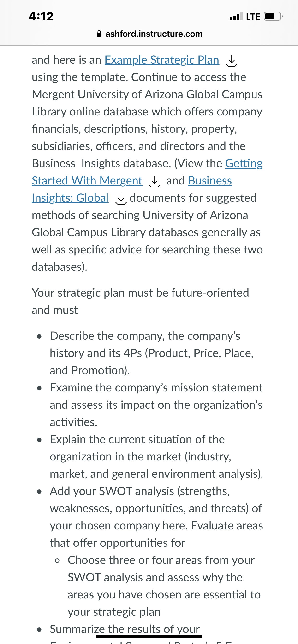Tap the 'Choose three or four areas' sub-bullet
This screenshot has width=298, height=644.
point(164,586)
